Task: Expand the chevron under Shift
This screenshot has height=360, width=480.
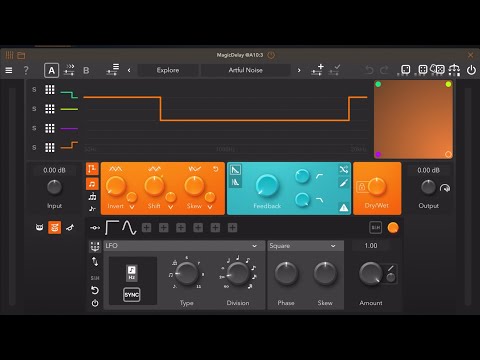Action: (171, 207)
